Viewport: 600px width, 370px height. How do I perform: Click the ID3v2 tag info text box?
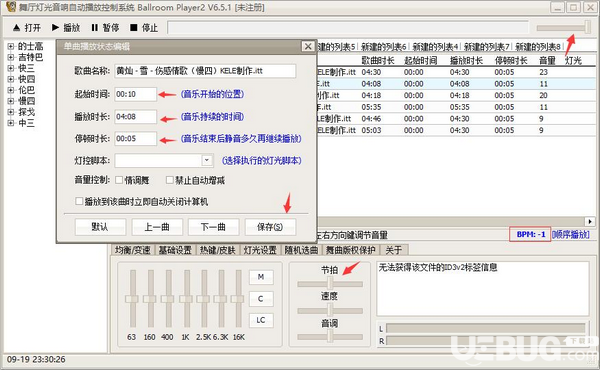pyautogui.click(x=483, y=289)
